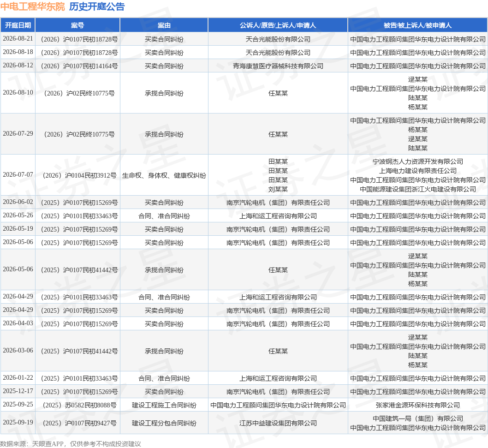
Task: Select the 2026-05-26 date cell
Action: click(x=18, y=215)
